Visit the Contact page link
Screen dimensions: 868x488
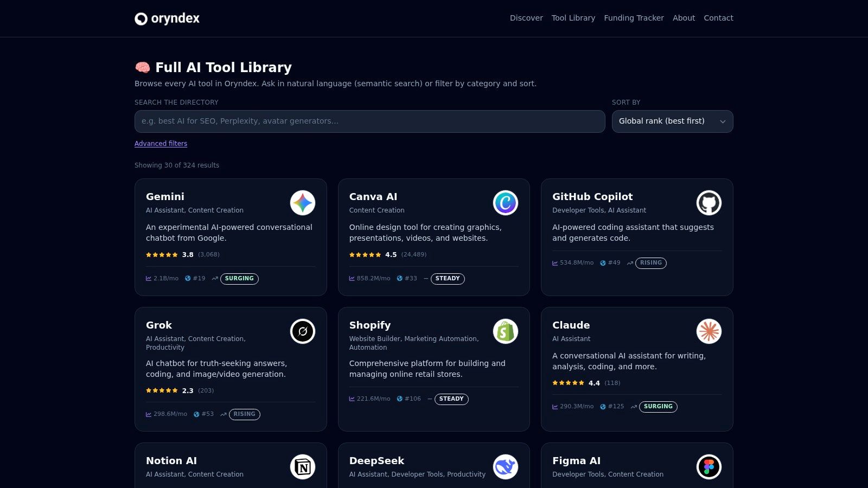[x=719, y=18]
